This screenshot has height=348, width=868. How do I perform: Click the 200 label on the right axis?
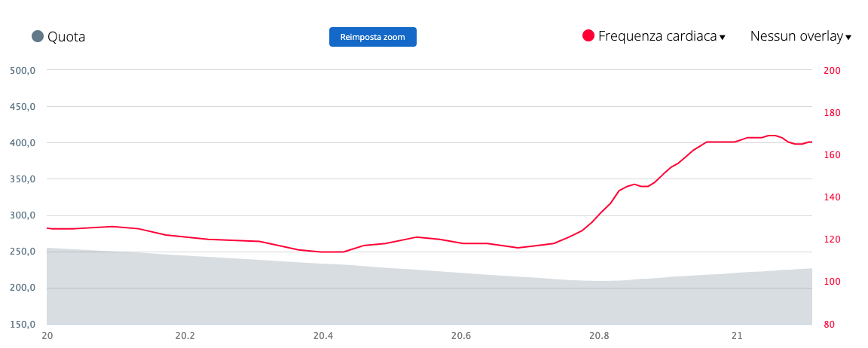(832, 71)
